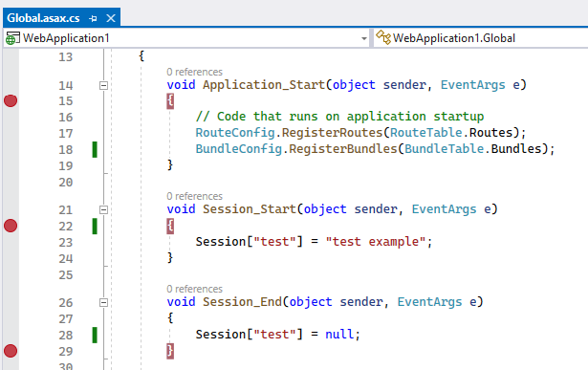Close the Global.asax.cs tab
Viewport: 588px width, 370px height.
(111, 18)
